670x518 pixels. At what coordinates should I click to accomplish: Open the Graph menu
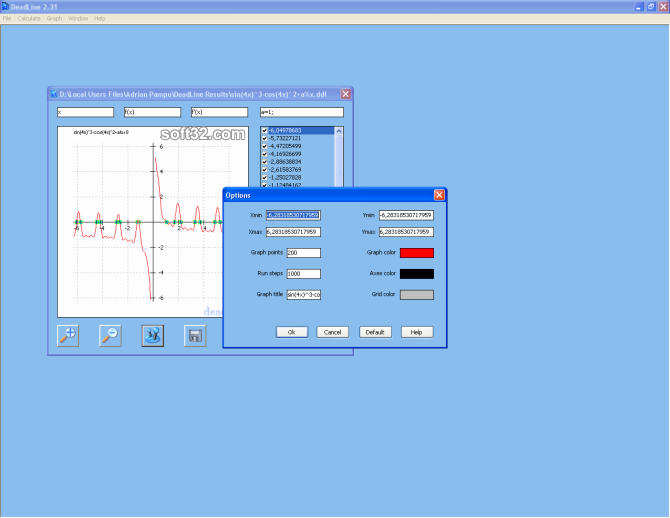(x=54, y=18)
